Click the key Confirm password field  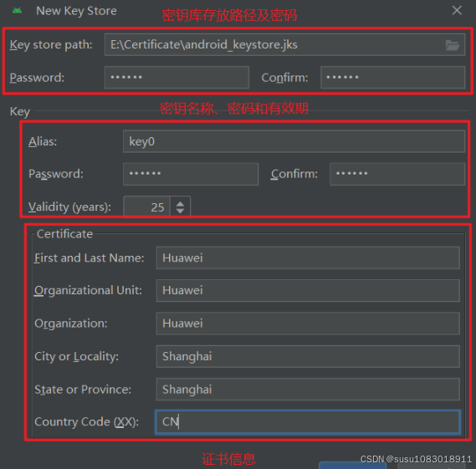(x=397, y=174)
